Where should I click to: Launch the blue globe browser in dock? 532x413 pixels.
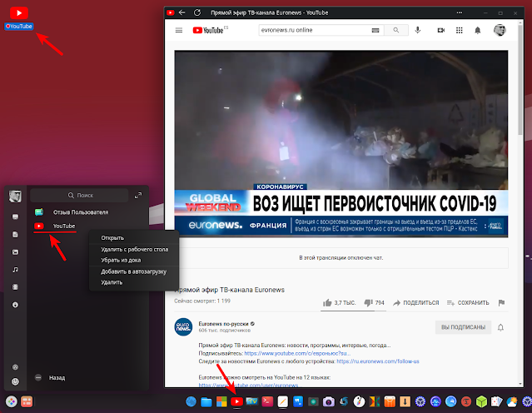pyautogui.click(x=191, y=402)
